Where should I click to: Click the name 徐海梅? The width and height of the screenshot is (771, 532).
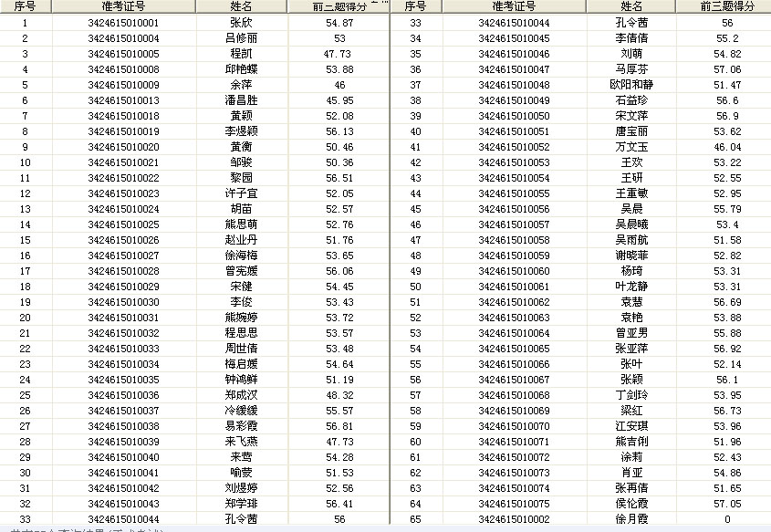(242, 256)
